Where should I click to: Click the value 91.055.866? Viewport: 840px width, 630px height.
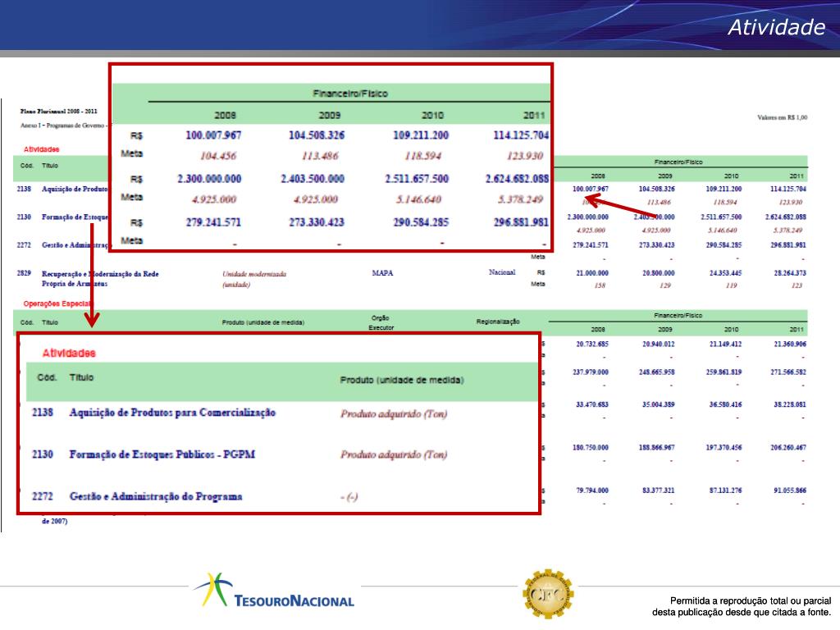click(790, 491)
